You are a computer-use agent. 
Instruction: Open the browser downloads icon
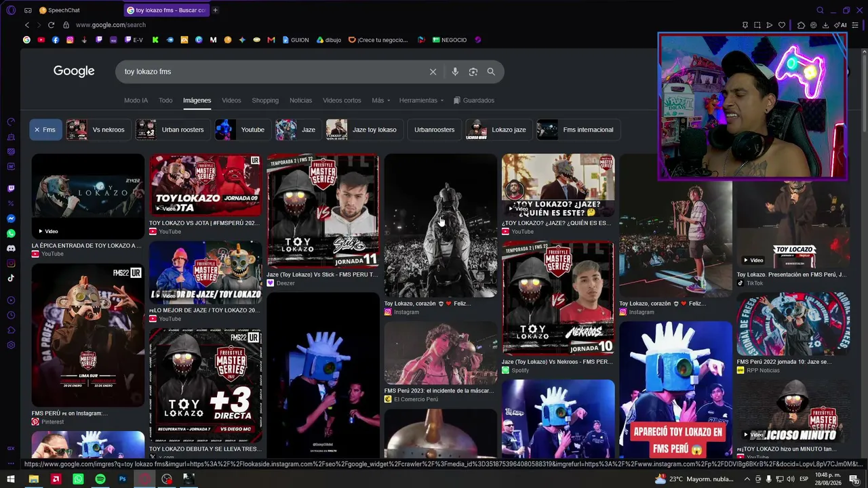(x=825, y=25)
